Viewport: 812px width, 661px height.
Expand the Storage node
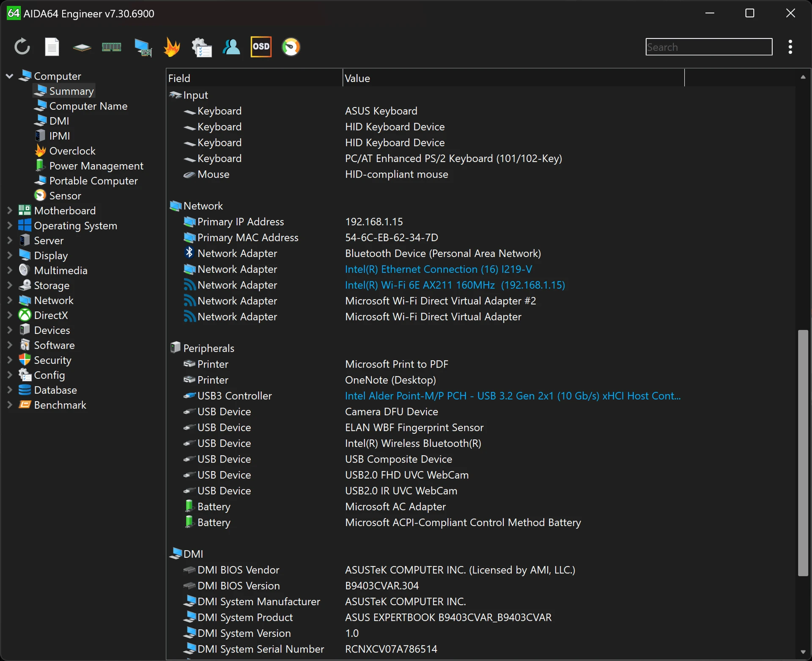[9, 285]
